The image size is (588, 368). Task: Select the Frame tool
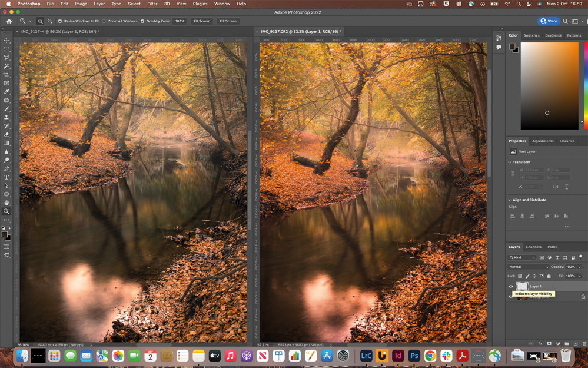(x=6, y=83)
